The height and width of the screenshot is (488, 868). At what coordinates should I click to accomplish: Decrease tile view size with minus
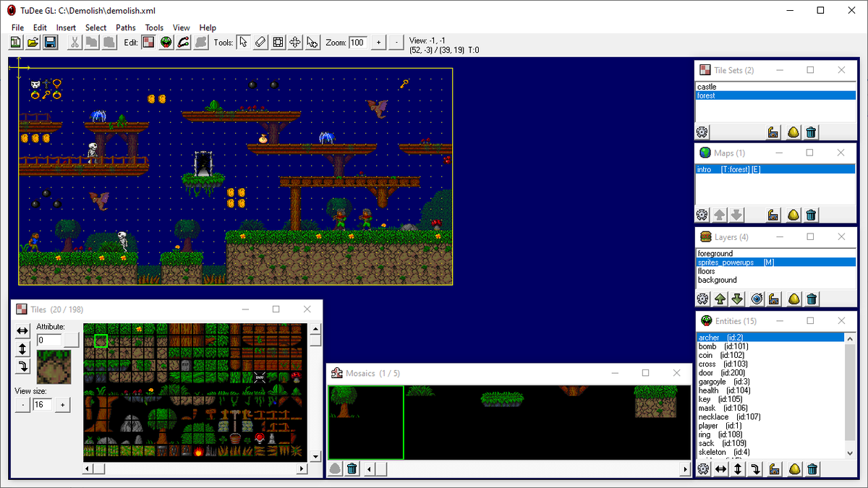pos(22,405)
